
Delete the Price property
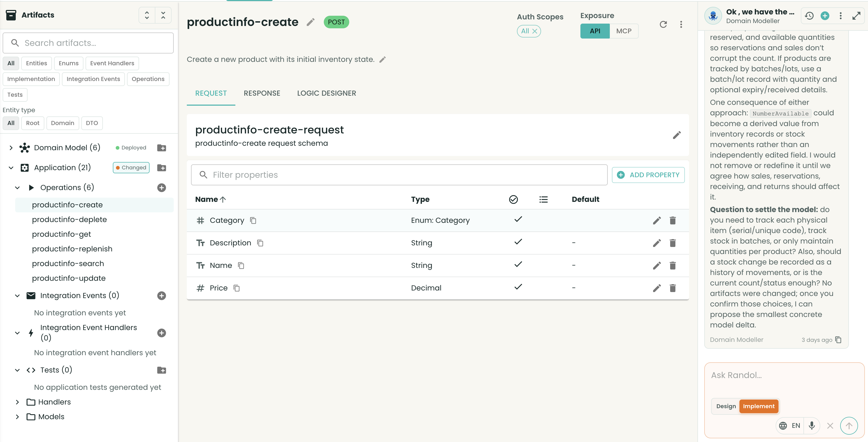pyautogui.click(x=673, y=288)
